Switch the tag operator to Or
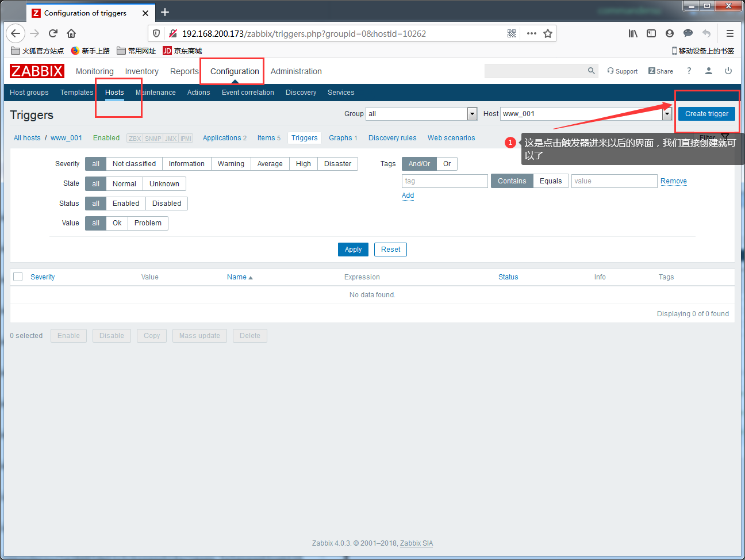Viewport: 745px width, 560px height. (447, 164)
